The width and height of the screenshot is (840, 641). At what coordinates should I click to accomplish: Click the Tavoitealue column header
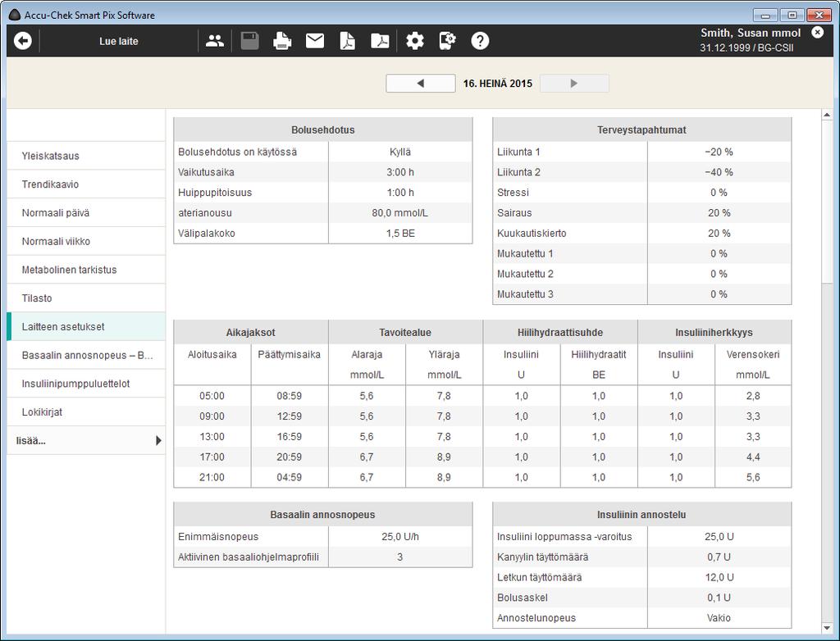[x=405, y=332]
